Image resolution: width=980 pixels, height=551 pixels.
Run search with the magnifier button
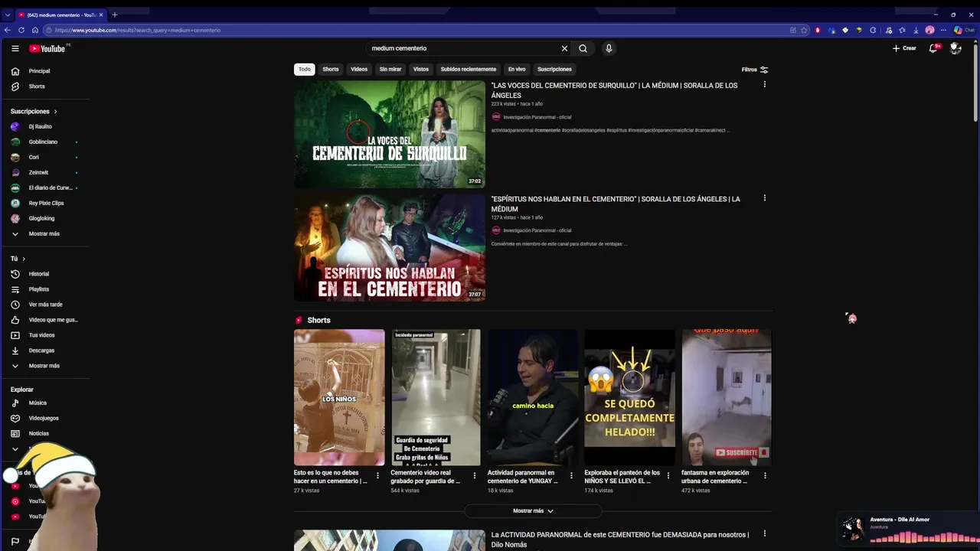583,48
